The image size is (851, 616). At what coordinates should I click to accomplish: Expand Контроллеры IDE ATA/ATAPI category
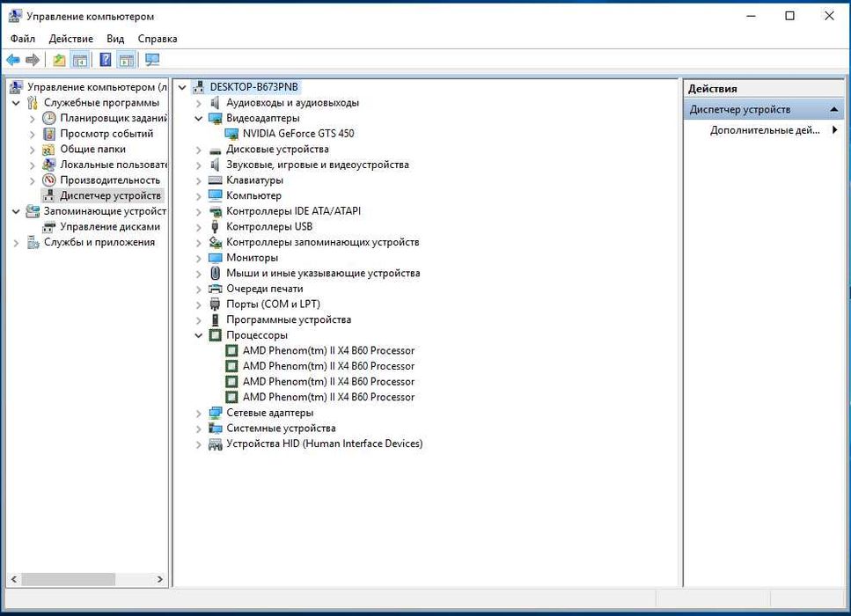(x=199, y=212)
